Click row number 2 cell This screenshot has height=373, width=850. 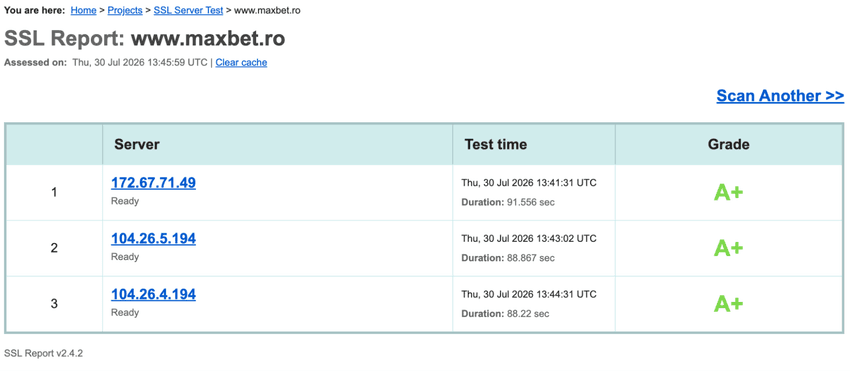pyautogui.click(x=54, y=248)
